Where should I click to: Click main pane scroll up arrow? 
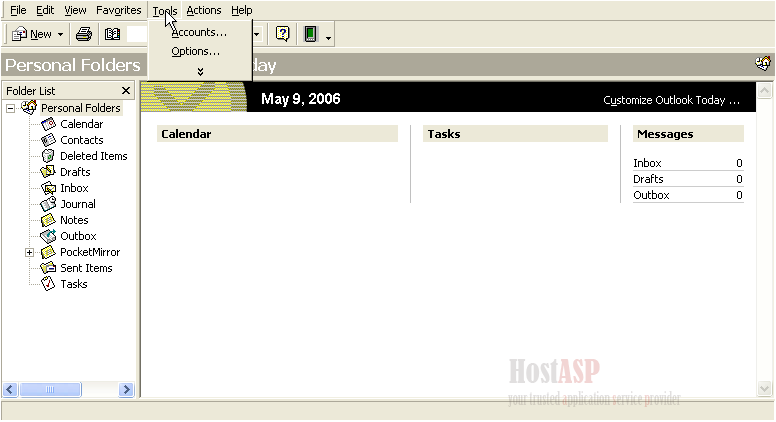tap(764, 91)
